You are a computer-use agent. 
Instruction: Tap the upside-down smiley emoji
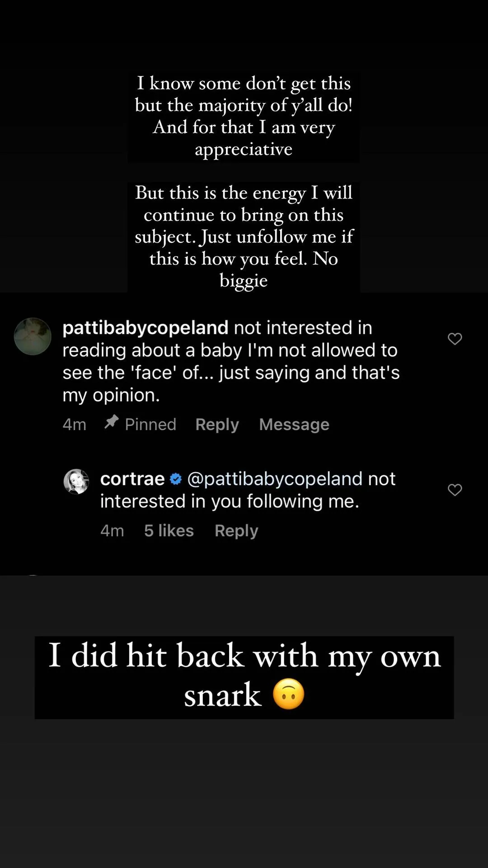pyautogui.click(x=288, y=694)
